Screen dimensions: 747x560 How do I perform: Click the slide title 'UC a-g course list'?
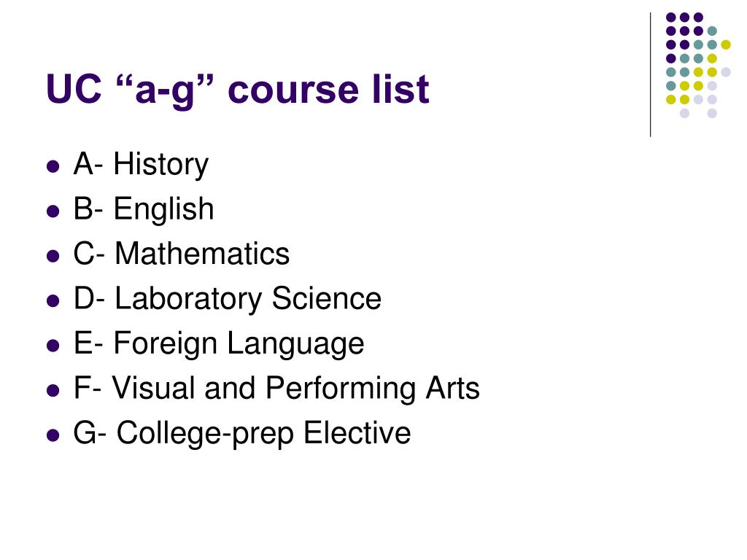click(238, 89)
